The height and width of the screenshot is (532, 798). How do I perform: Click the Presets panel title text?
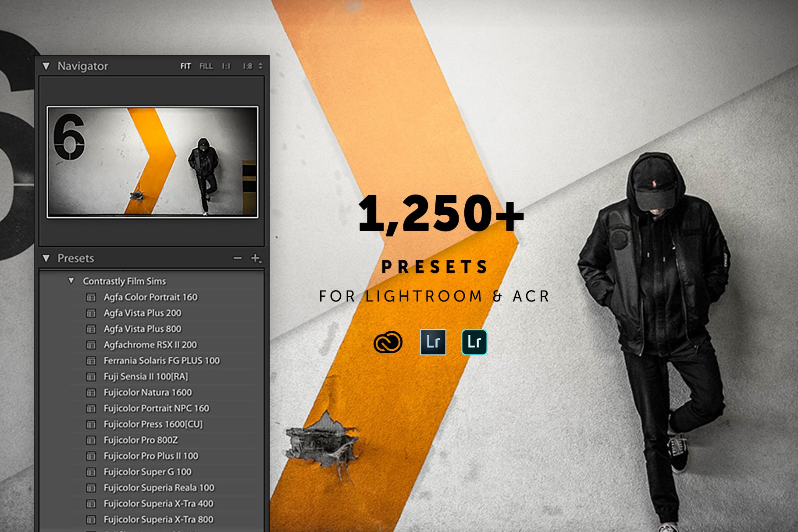(75, 258)
